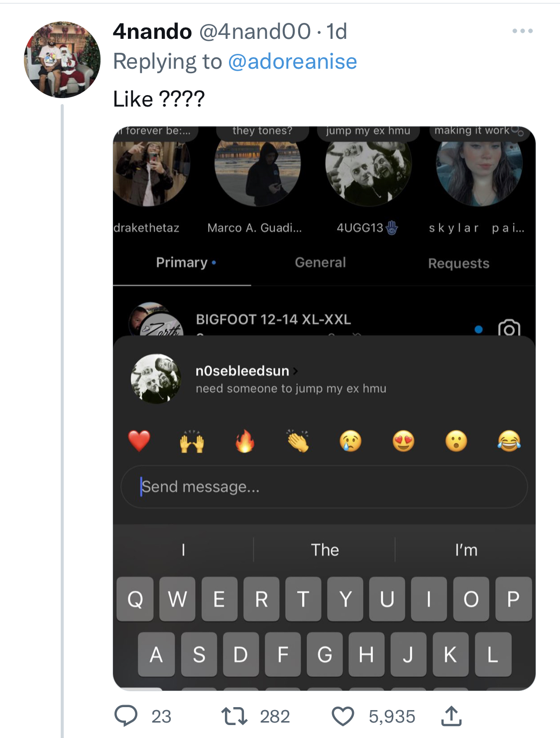React with the fire emoji
The width and height of the screenshot is (560, 738).
(244, 441)
